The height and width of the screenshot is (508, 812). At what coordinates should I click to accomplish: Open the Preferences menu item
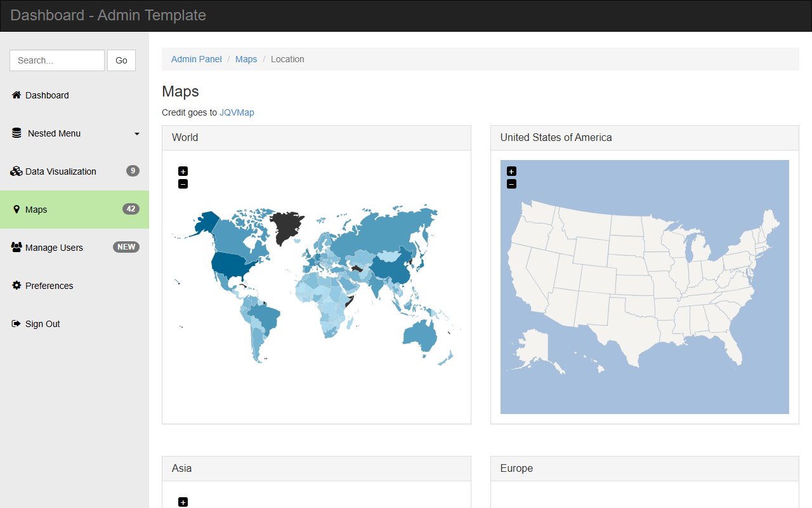pos(74,286)
